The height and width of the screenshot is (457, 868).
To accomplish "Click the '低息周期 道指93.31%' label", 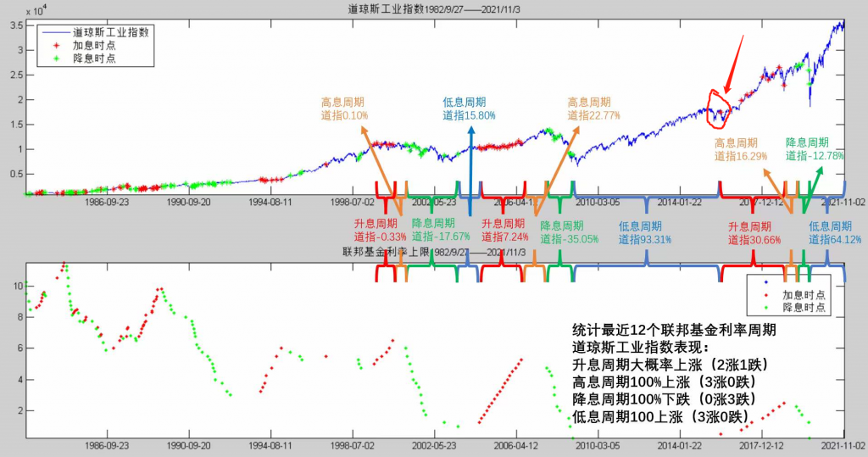I will 645,233.
